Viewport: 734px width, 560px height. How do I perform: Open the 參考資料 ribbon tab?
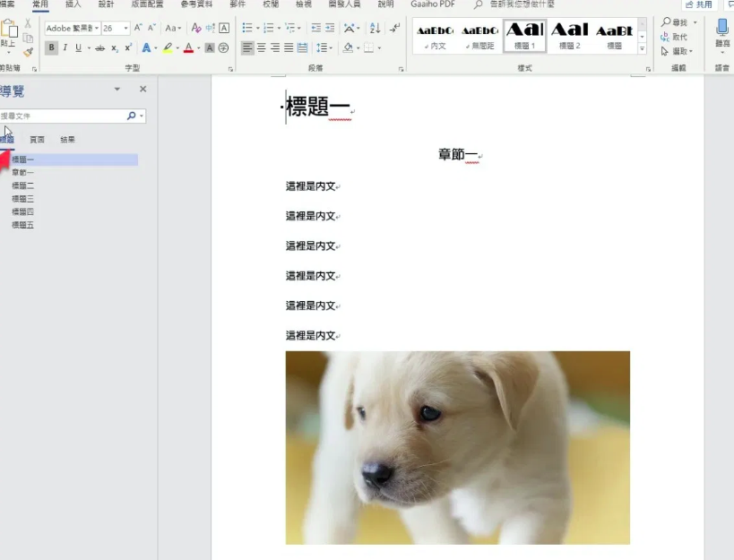click(196, 4)
